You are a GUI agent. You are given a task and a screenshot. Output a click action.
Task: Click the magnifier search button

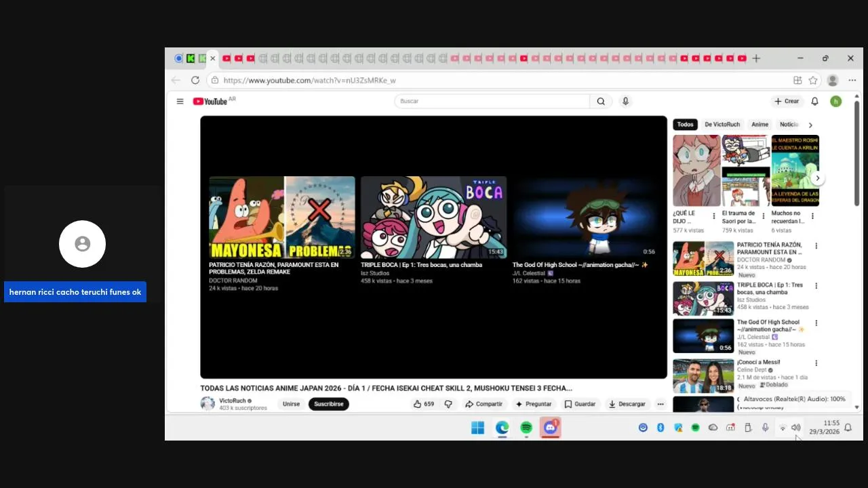601,101
